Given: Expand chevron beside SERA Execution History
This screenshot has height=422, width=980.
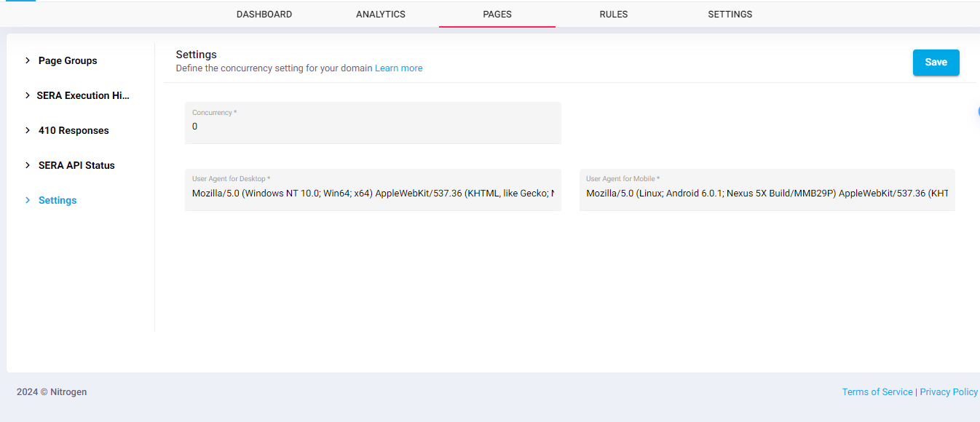Looking at the screenshot, I should click(28, 96).
